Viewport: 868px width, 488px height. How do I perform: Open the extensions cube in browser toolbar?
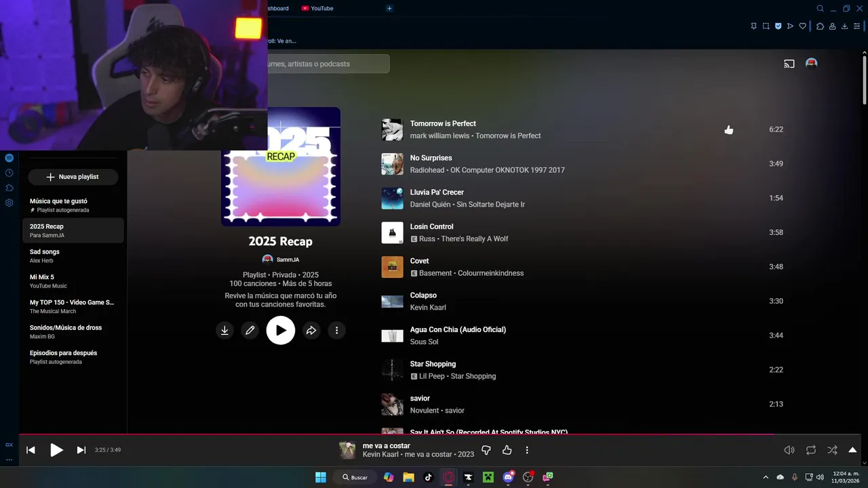coord(820,26)
